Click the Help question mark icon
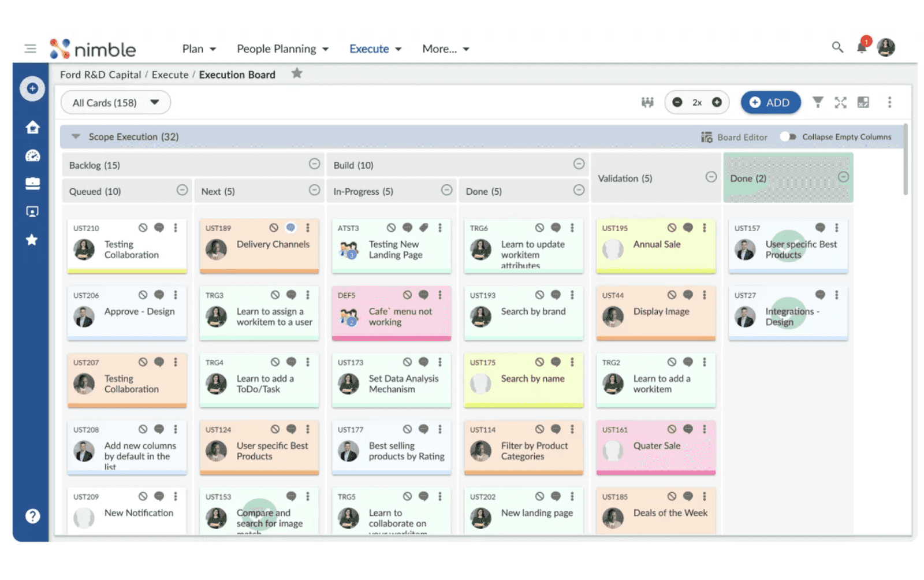924x580 pixels. click(32, 516)
